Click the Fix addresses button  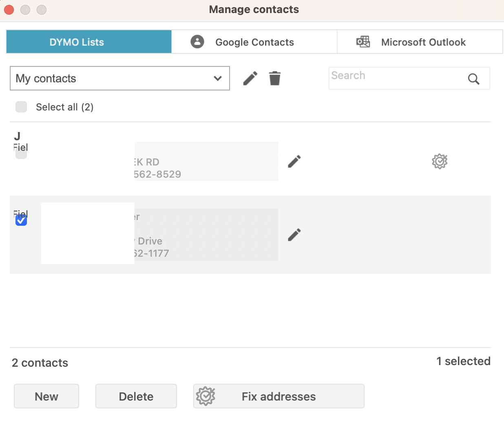279,396
